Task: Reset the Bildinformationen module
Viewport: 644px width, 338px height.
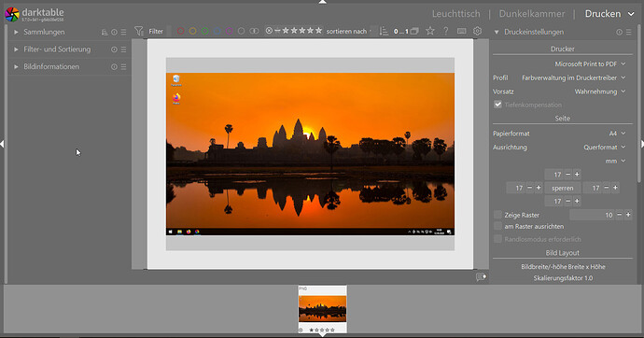Action: 114,66
